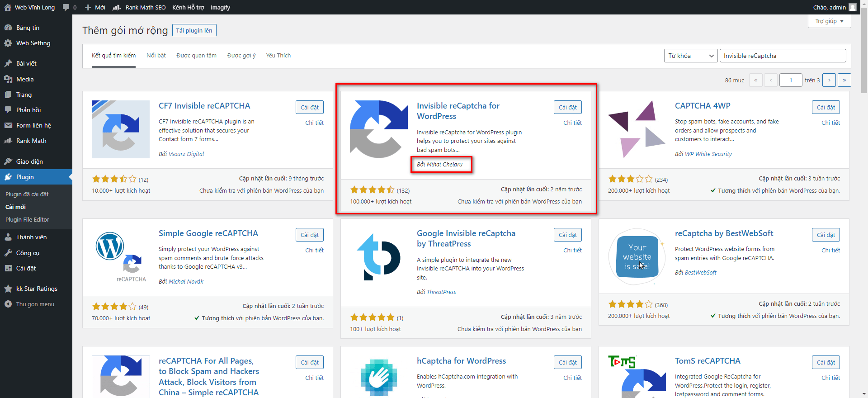Click the Công cụ wrench icon
This screenshot has height=398, width=868.
coord(8,253)
